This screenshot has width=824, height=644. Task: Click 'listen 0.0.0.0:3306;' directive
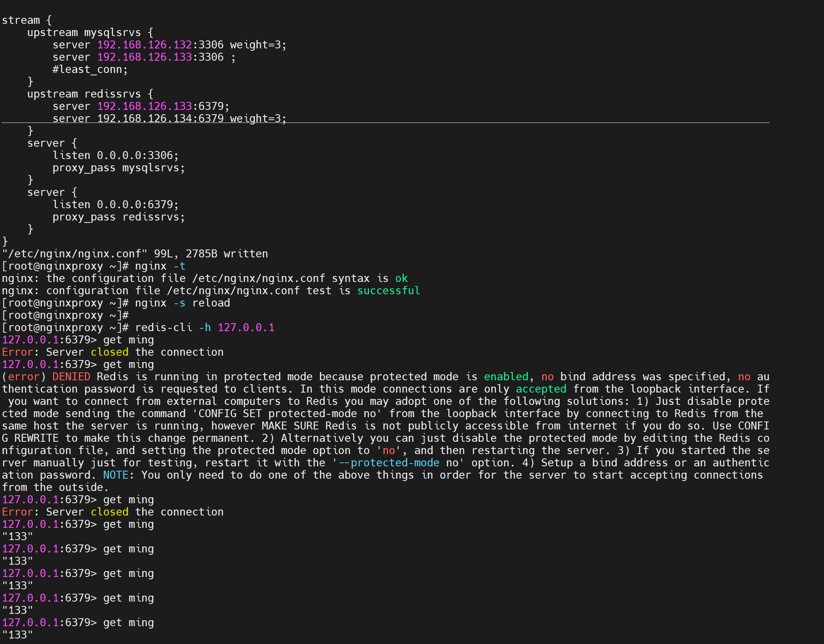(x=115, y=155)
